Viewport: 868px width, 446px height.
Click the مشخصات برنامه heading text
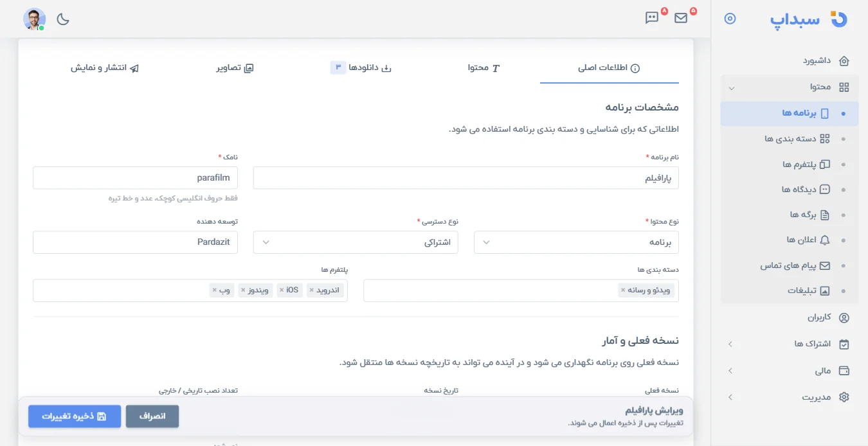pos(642,107)
